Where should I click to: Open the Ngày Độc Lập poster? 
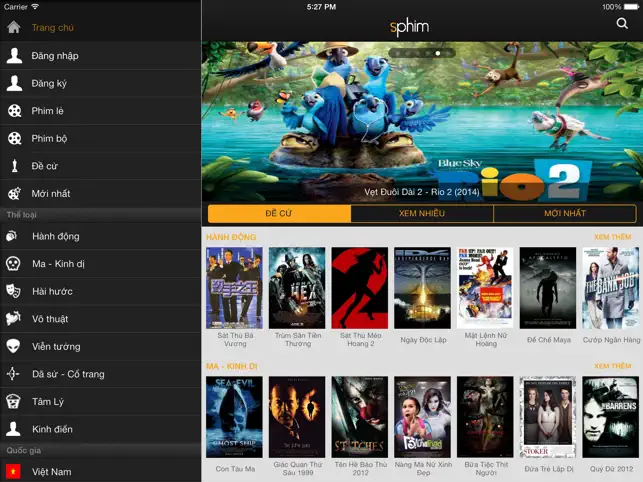(x=423, y=288)
